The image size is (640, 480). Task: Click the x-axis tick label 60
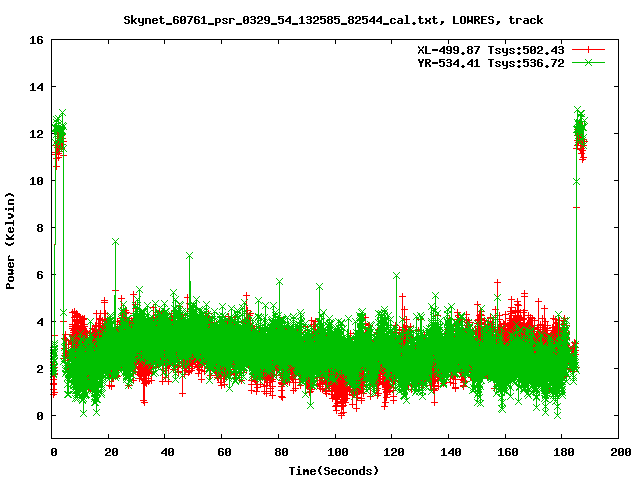point(224,452)
